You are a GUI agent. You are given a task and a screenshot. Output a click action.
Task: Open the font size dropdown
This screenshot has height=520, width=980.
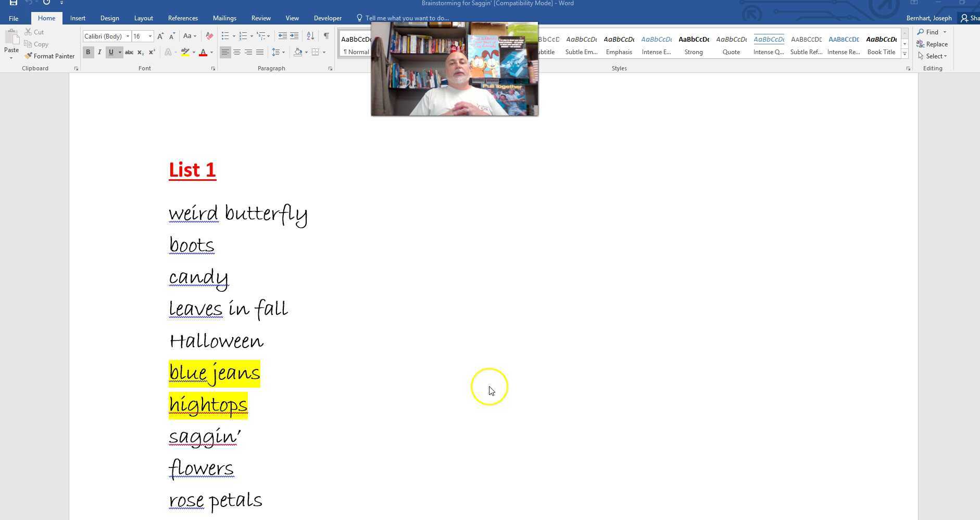click(151, 36)
